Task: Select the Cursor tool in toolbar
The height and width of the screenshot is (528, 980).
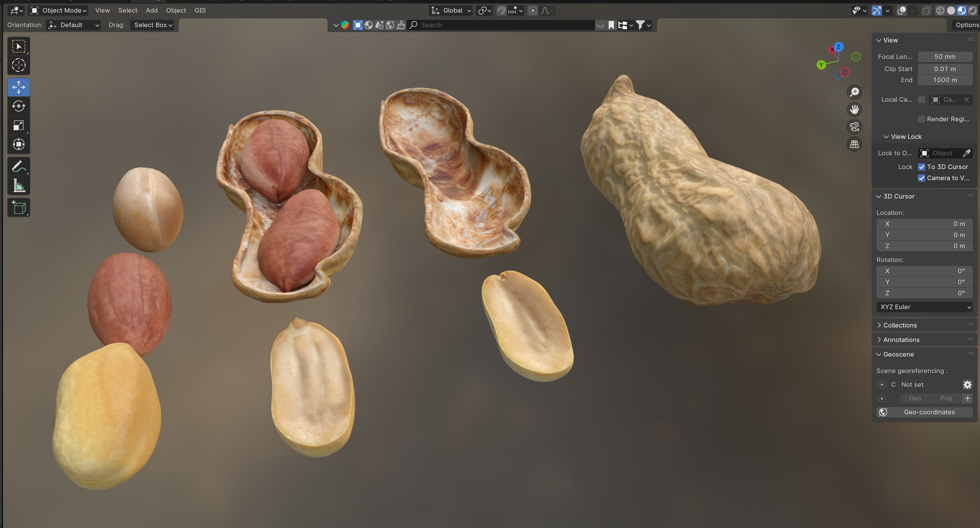Action: [x=18, y=65]
